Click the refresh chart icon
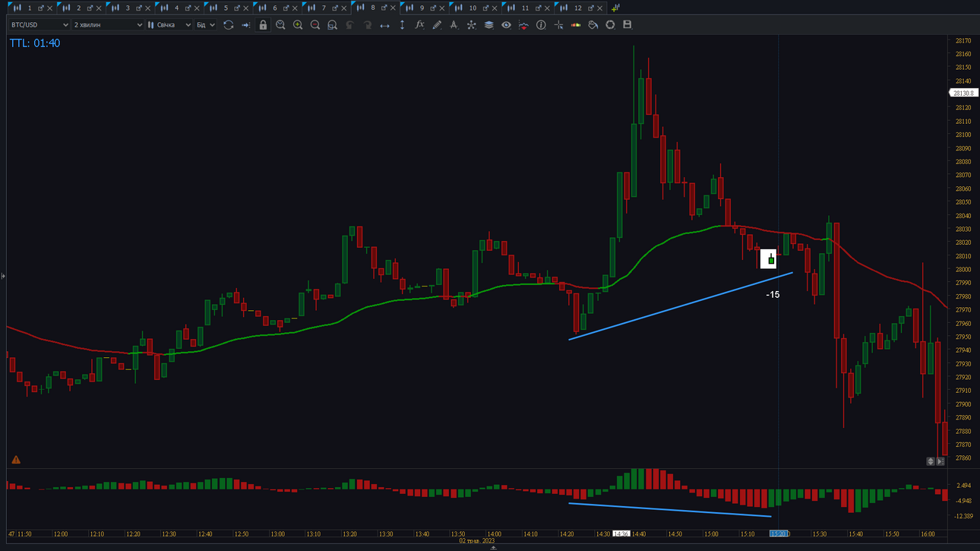The height and width of the screenshot is (551, 980). coord(228,25)
